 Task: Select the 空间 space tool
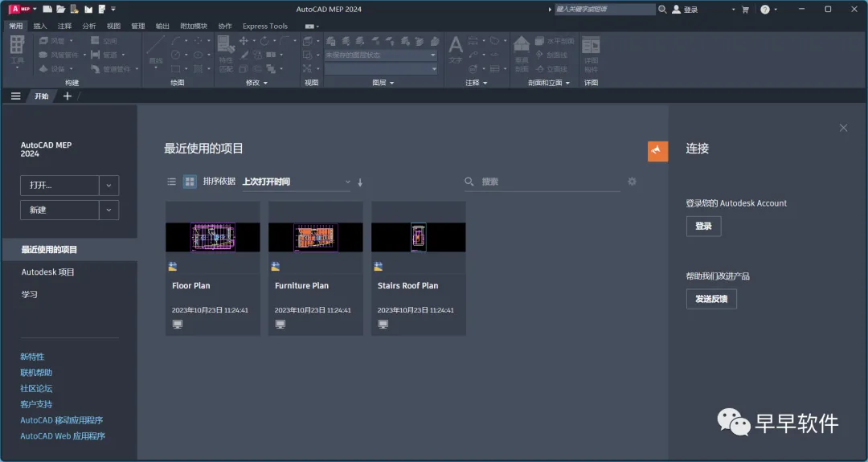click(x=104, y=41)
